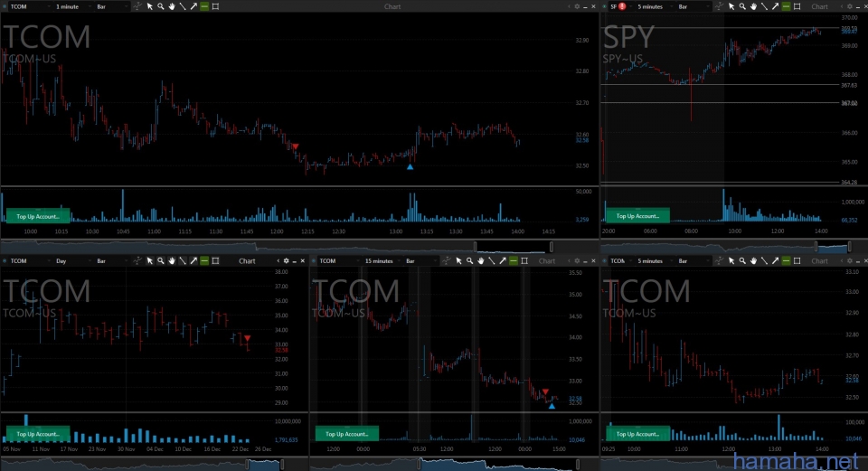Screen dimensions: 868x471
Task: Open indicators in SPY 5 minutes chart toolbar
Action: [719, 6]
